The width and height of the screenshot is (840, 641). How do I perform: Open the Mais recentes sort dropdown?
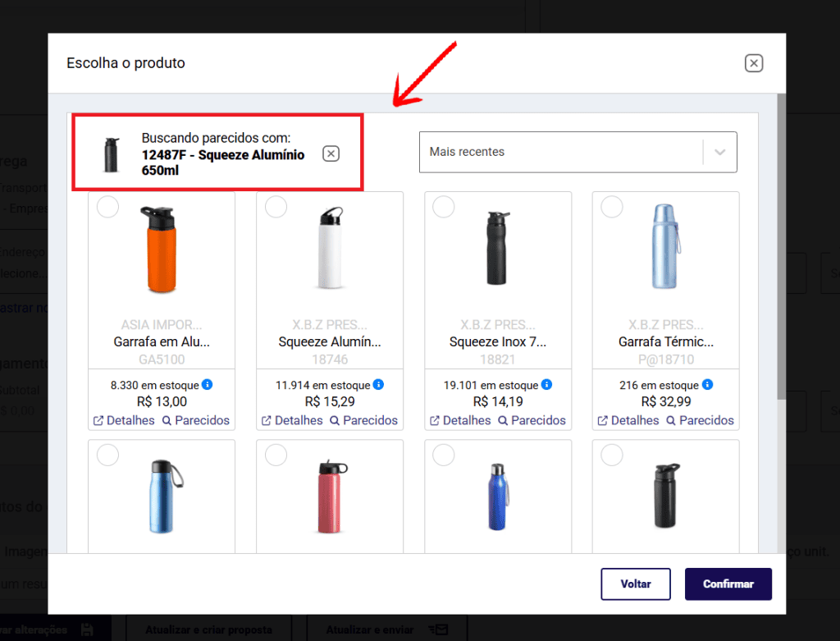click(x=577, y=152)
